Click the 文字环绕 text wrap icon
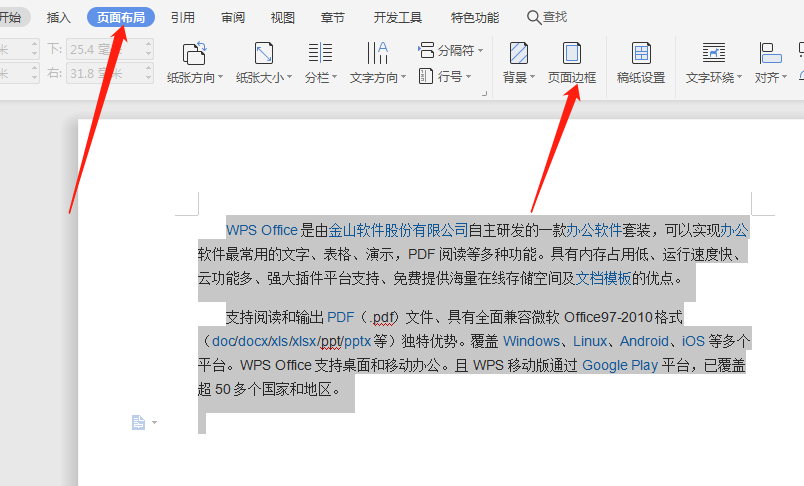This screenshot has width=804, height=486. point(714,53)
